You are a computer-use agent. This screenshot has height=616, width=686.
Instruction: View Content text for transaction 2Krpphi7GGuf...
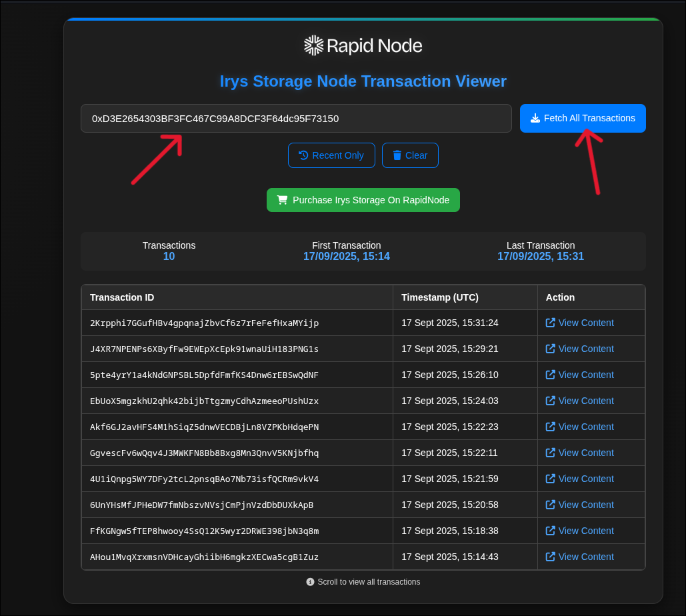586,323
